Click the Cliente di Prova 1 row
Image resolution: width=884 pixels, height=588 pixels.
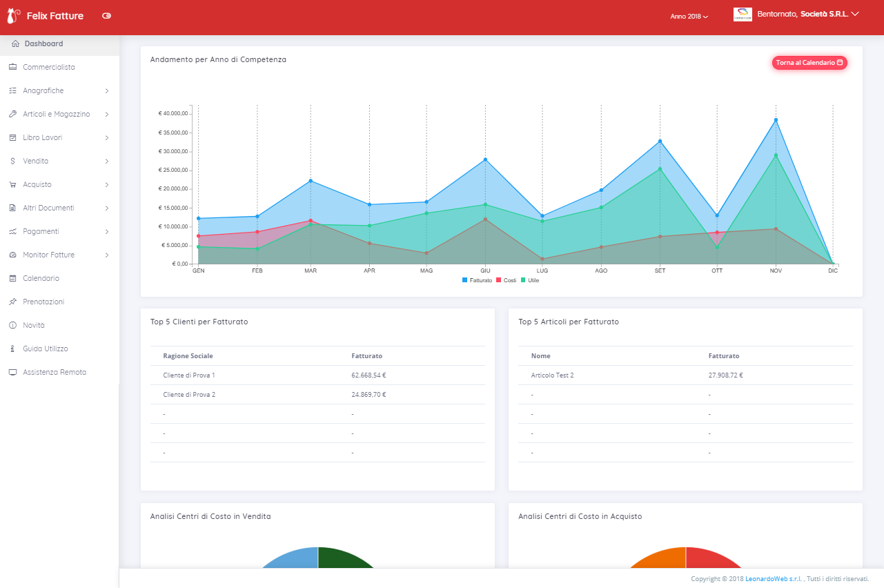[x=317, y=375]
